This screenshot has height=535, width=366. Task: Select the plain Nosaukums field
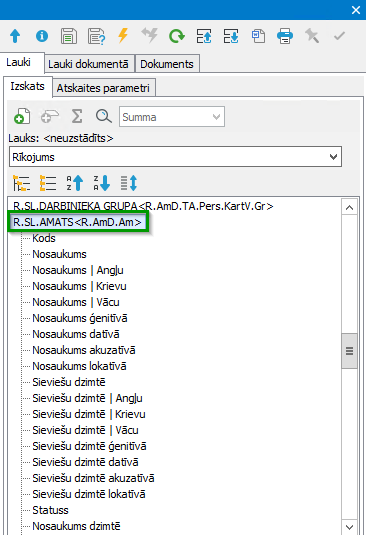tap(59, 254)
